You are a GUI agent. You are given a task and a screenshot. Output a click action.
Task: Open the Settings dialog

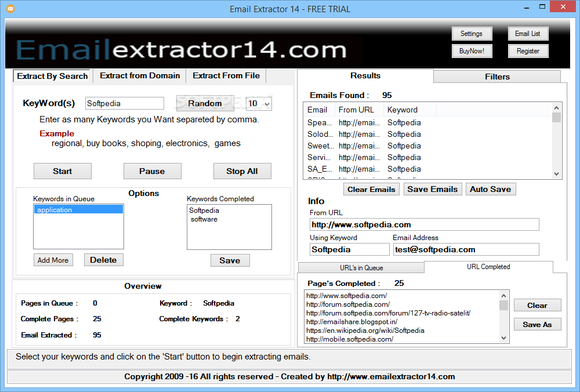click(x=472, y=34)
